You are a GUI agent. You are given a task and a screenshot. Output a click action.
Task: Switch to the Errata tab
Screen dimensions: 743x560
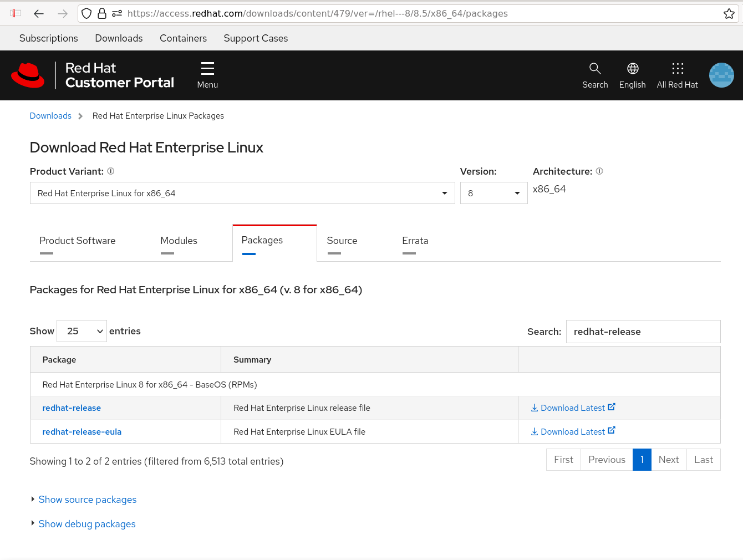pyautogui.click(x=415, y=241)
